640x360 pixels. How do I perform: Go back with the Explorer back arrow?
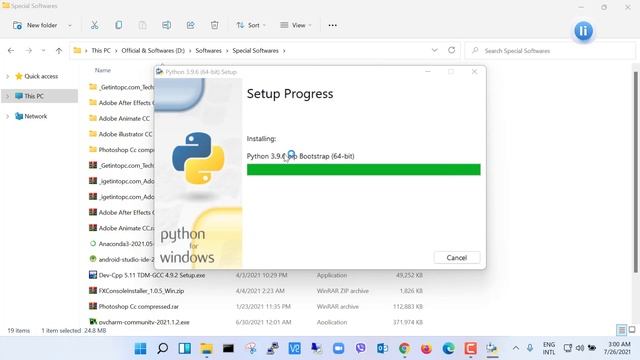tap(11, 51)
